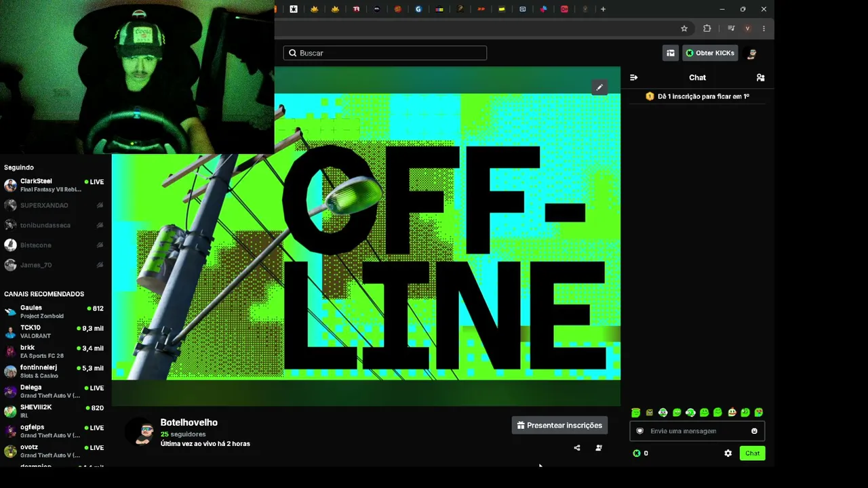Open fontinnelerj's Slots & Casino stream

(x=54, y=371)
